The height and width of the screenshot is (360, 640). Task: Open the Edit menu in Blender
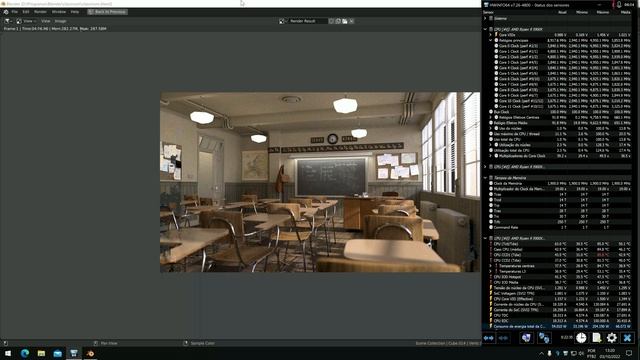[x=26, y=12]
